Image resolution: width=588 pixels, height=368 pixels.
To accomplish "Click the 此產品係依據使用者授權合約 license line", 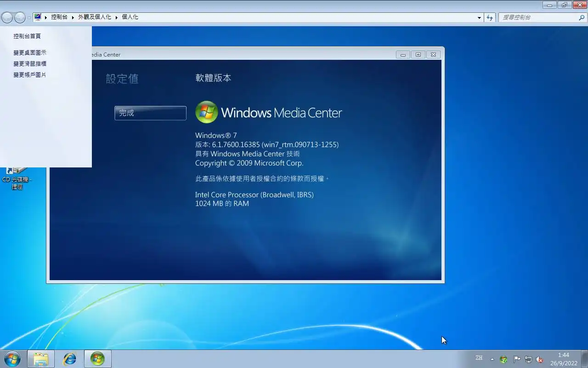I will point(262,178).
